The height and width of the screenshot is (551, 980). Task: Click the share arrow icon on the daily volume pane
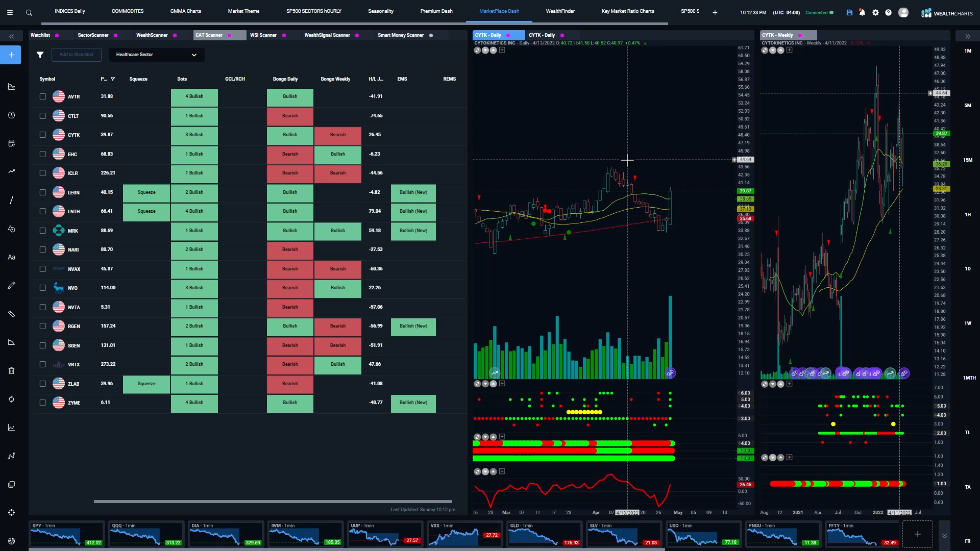pyautogui.click(x=494, y=373)
